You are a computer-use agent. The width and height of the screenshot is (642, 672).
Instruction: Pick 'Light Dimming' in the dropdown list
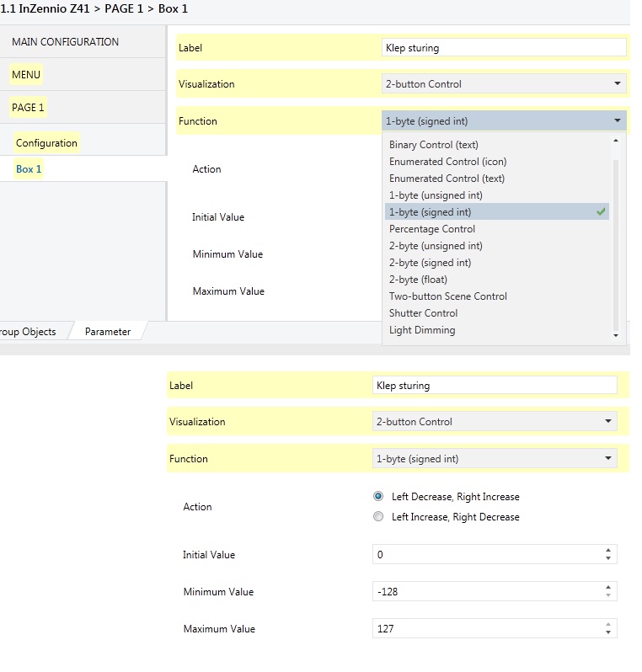pos(422,330)
